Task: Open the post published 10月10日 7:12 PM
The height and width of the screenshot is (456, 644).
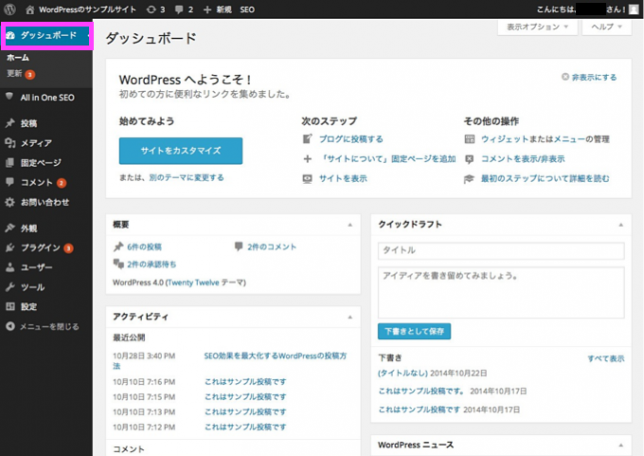Action: (245, 427)
